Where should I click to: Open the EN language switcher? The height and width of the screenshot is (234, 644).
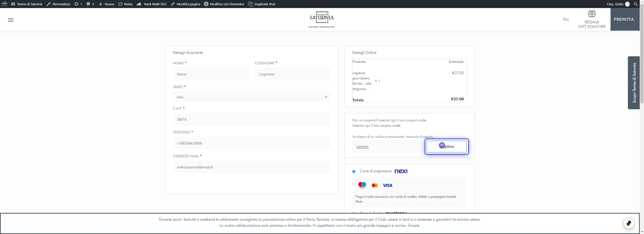pyautogui.click(x=566, y=19)
